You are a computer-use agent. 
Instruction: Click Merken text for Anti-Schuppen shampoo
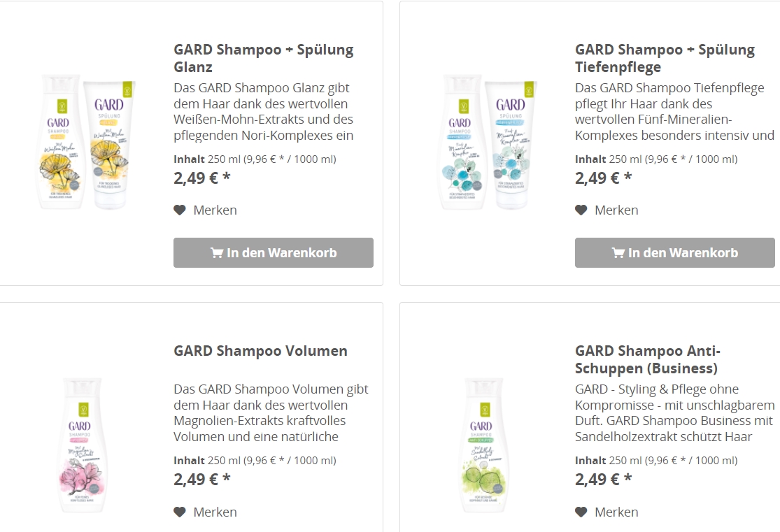tap(616, 512)
